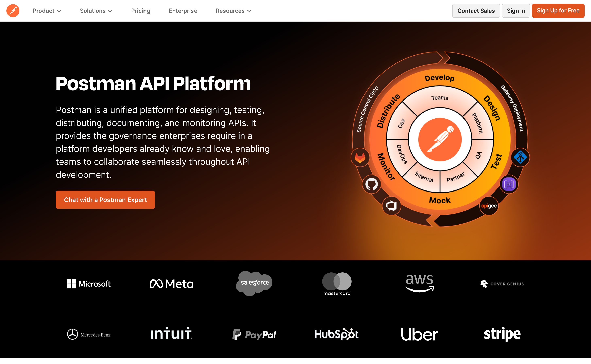Click the HubSpot logo

pos(337,334)
